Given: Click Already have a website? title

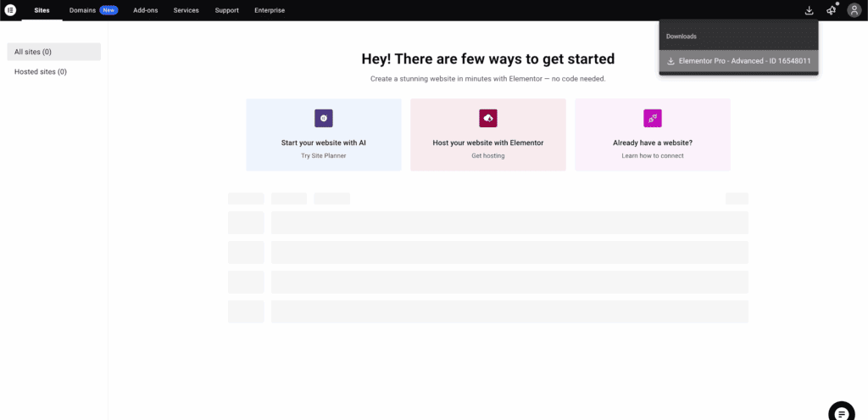Looking at the screenshot, I should 653,143.
